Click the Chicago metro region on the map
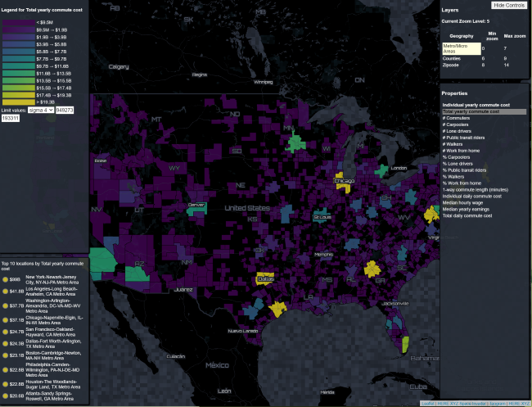This screenshot has width=532, height=407. coord(341,183)
